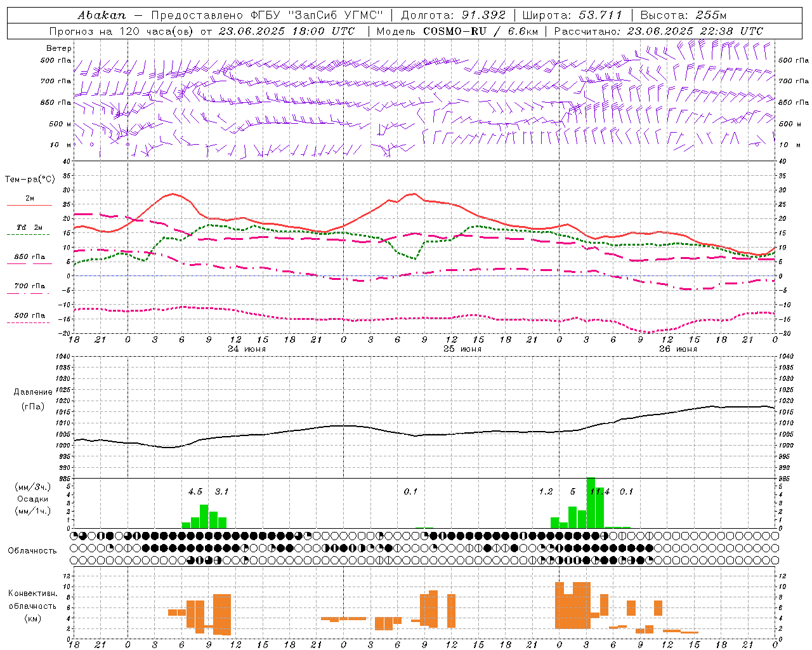Click the "Давление" pressure panel label
Image resolution: width=812 pixels, height=650 pixels.
[33, 392]
